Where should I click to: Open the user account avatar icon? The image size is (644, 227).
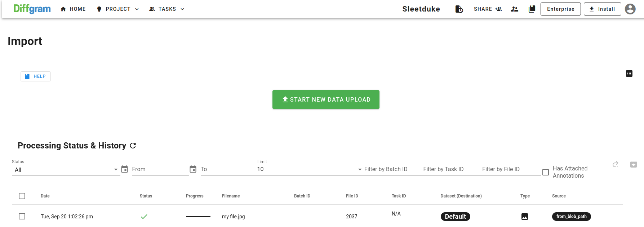pos(630,9)
